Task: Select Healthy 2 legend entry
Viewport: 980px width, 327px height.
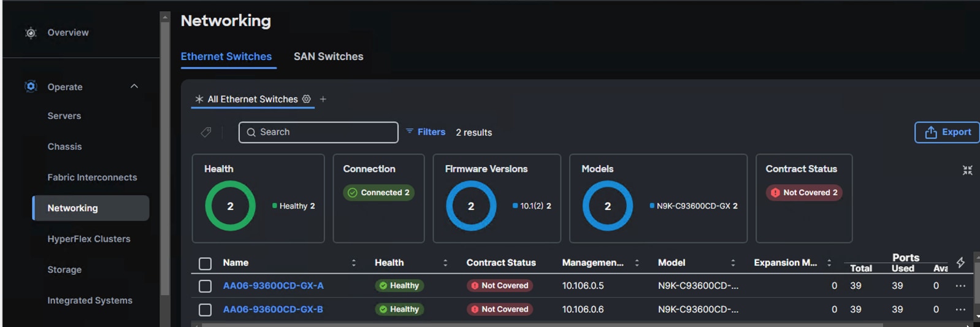Action: (x=294, y=206)
